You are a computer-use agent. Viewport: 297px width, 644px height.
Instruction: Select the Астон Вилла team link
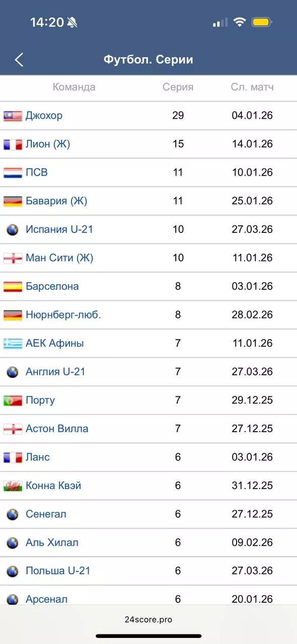(57, 428)
